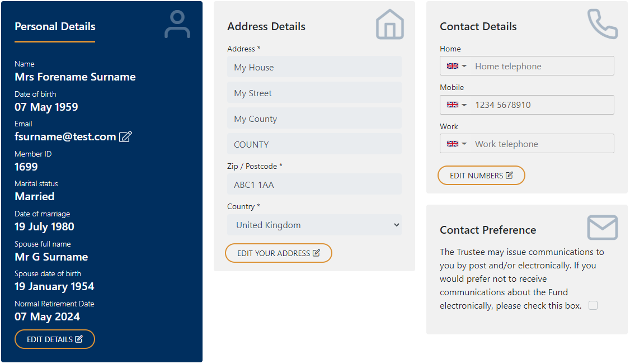The height and width of the screenshot is (364, 630).
Task: Expand the Home telephone country code arrow
Action: tap(464, 66)
